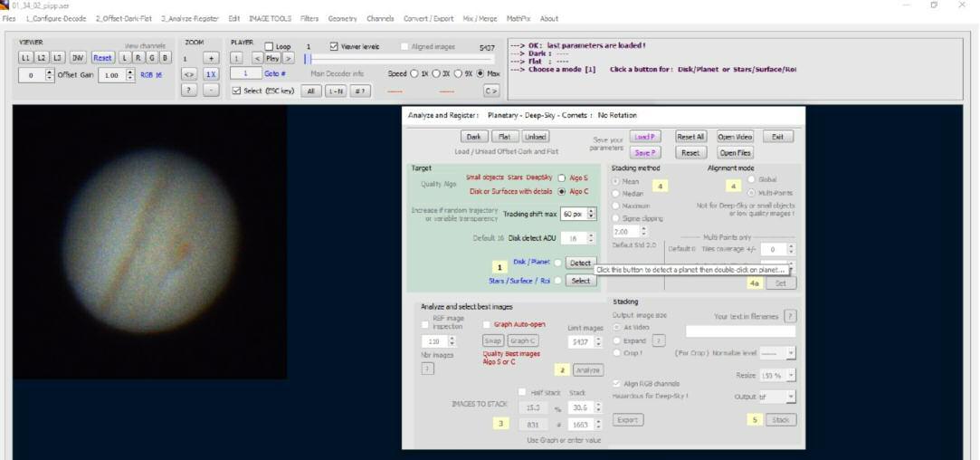Step to previous frame in player
Image resolution: width=980 pixels, height=460 pixels.
pyautogui.click(x=258, y=58)
